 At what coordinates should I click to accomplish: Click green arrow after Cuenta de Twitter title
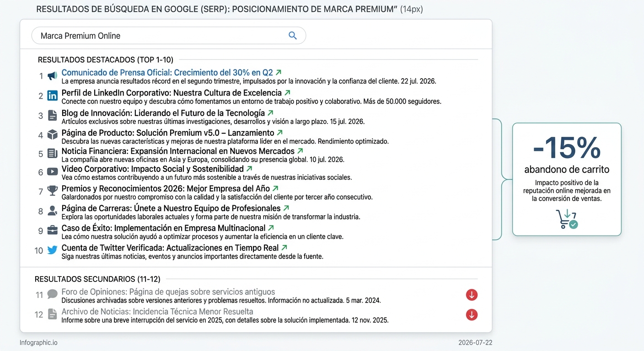click(284, 247)
